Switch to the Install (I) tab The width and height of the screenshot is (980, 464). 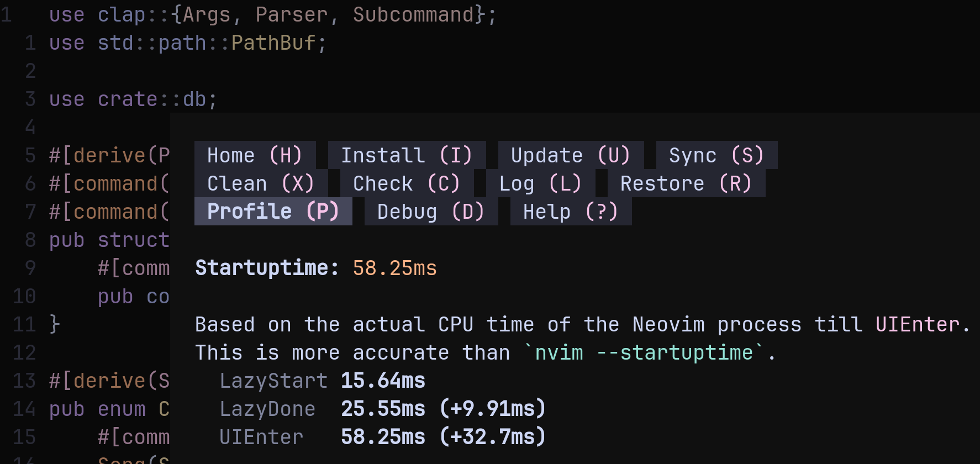click(x=407, y=155)
